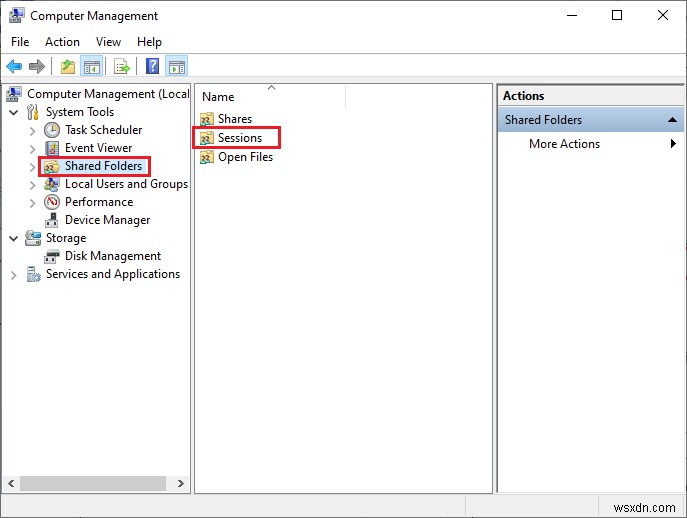The width and height of the screenshot is (687, 518).
Task: Click the Computer Management title bar icon
Action: (x=16, y=15)
